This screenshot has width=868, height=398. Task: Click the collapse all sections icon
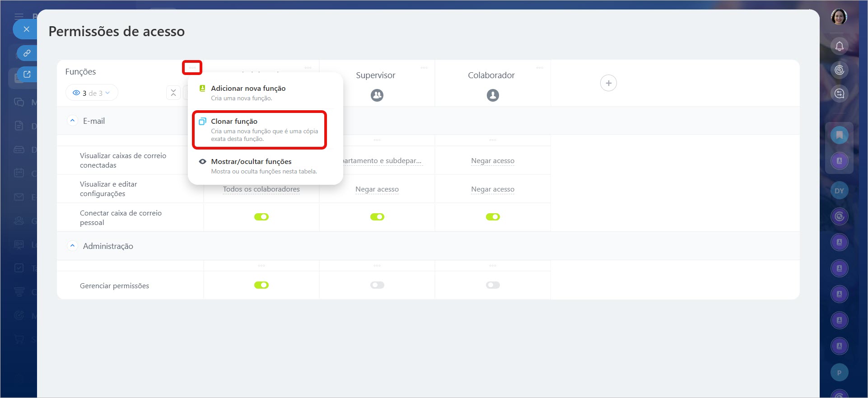pos(173,93)
